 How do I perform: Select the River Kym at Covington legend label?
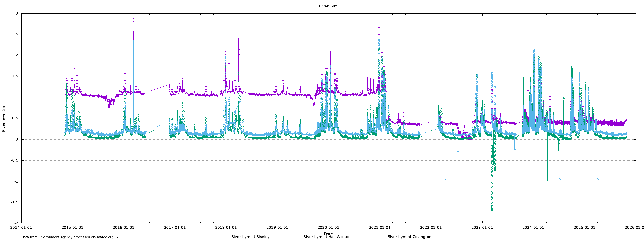(x=409, y=237)
